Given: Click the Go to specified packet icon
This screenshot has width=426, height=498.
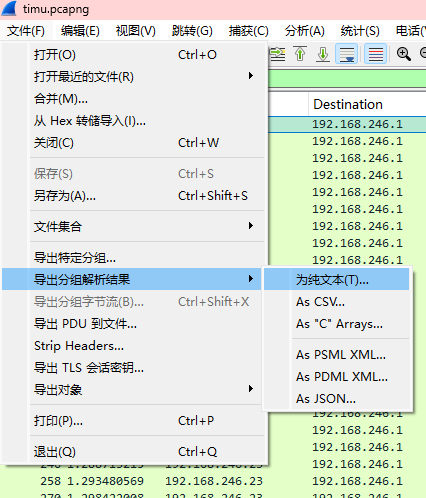Looking at the screenshot, I should (277, 54).
